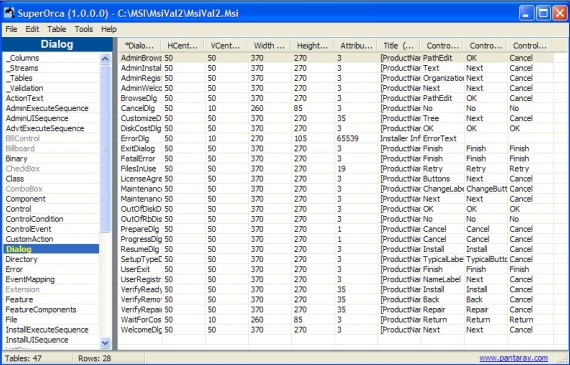Open the Help menu
The height and width of the screenshot is (365, 570).
pos(109,29)
